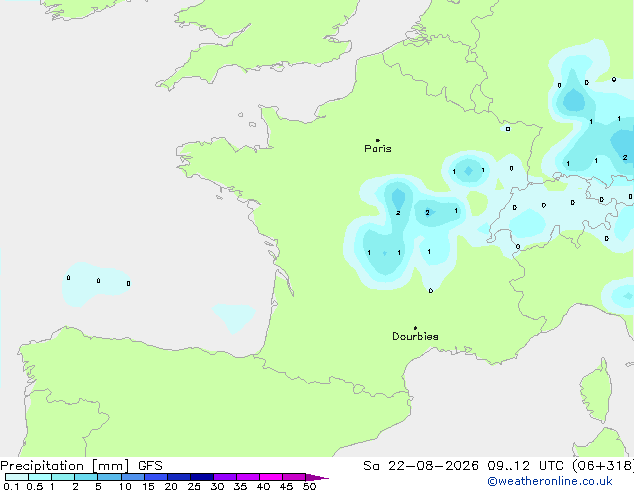This screenshot has width=634, height=490.
Task: Select the Dourbies city label
Action: 415,336
